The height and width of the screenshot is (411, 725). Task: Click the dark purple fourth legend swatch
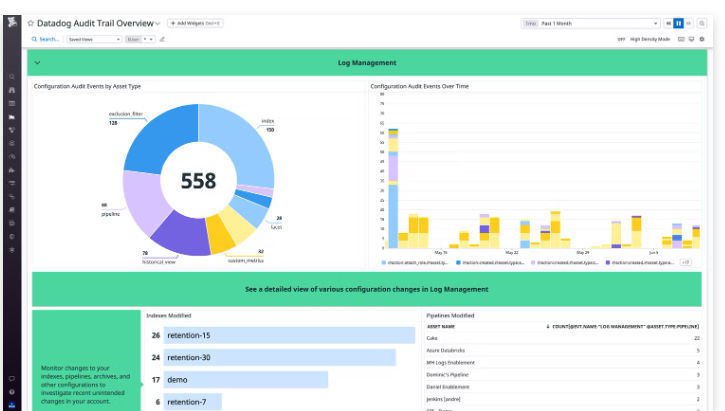(608, 262)
